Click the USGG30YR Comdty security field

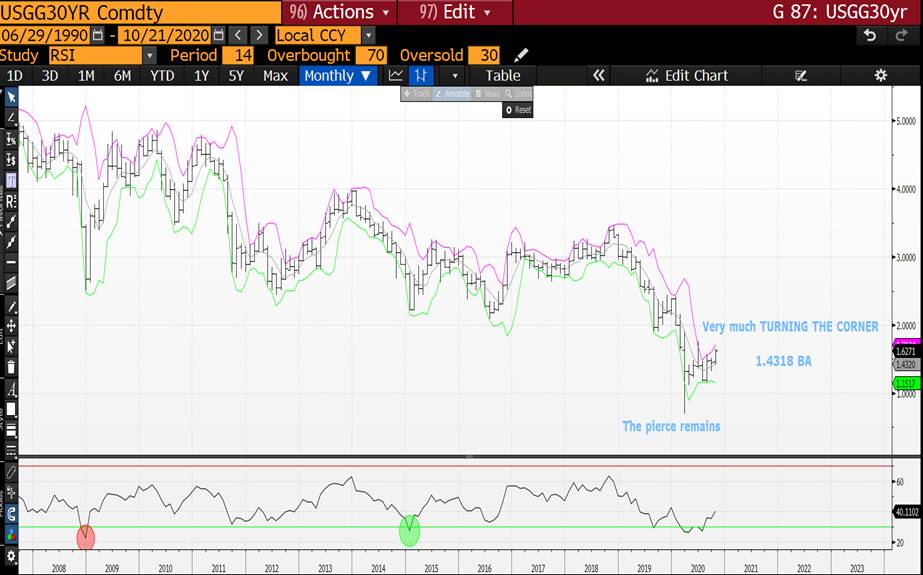140,12
